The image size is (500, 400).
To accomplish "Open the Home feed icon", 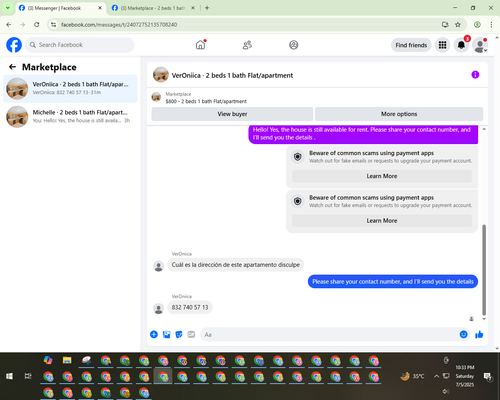I will coord(200,45).
